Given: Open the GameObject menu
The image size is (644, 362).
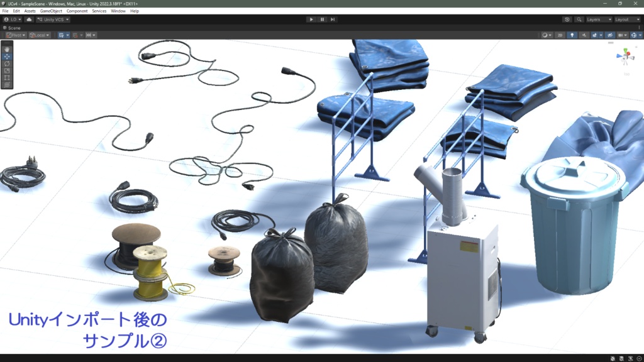Looking at the screenshot, I should (x=51, y=11).
